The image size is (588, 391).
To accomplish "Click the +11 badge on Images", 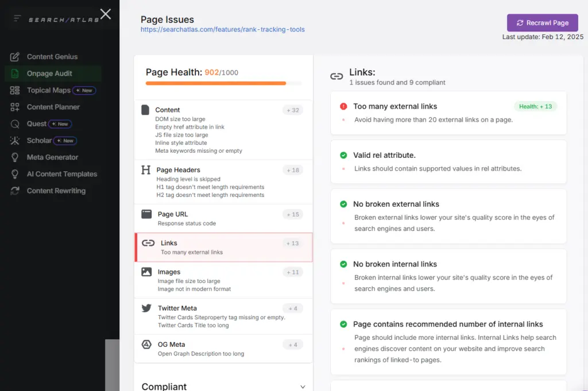I will pyautogui.click(x=293, y=272).
